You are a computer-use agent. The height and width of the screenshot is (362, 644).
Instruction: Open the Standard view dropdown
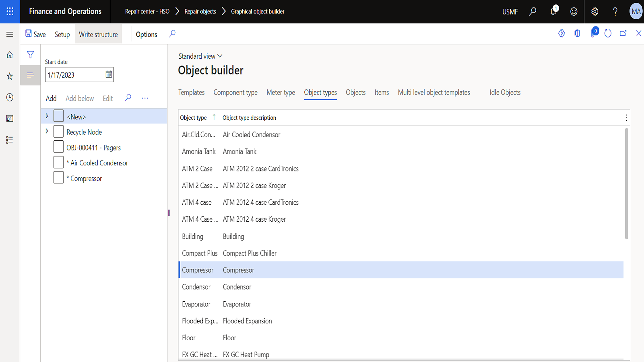pos(200,56)
